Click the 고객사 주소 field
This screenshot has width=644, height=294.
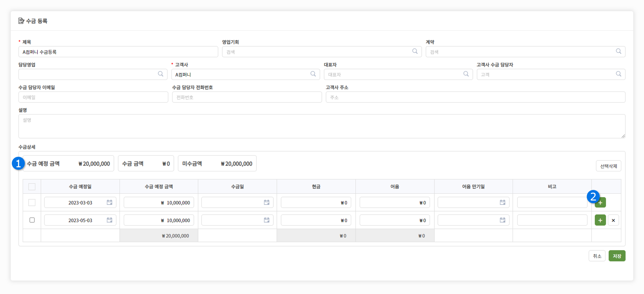click(475, 97)
